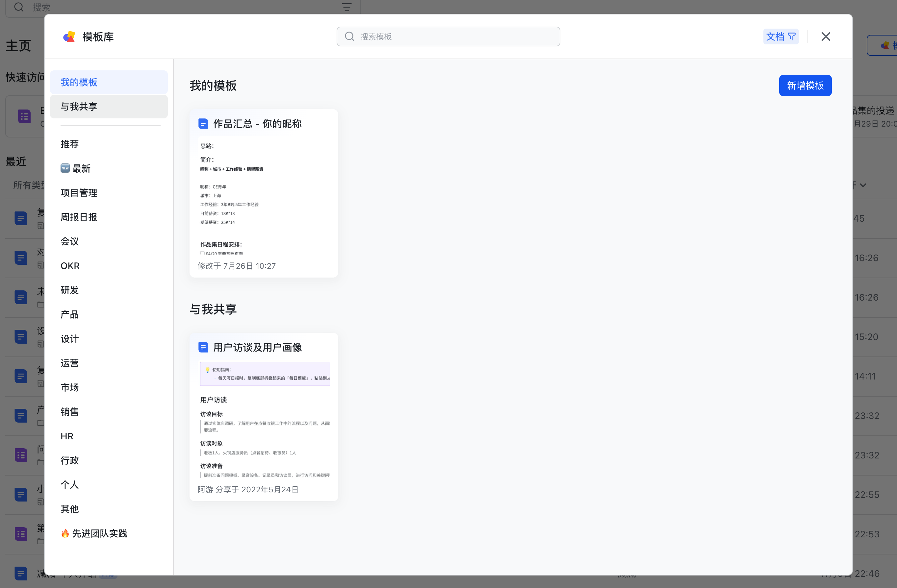The image size is (897, 588).
Task: Click the 与我共享 section heading
Action: click(213, 309)
